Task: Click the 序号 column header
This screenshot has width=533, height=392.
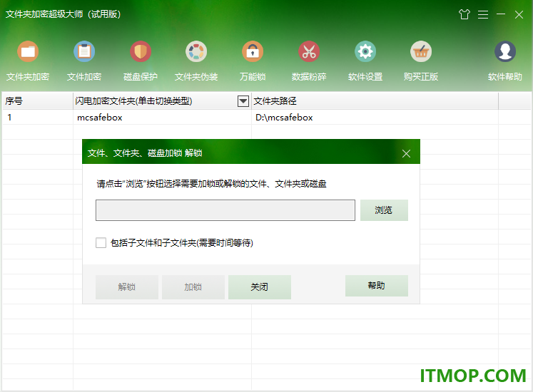Action: tap(38, 101)
